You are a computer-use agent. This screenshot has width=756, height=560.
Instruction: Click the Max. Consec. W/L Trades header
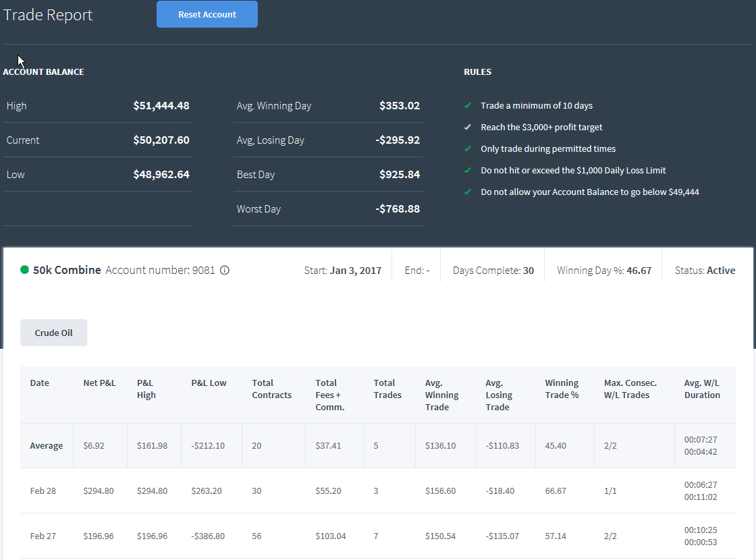click(630, 389)
